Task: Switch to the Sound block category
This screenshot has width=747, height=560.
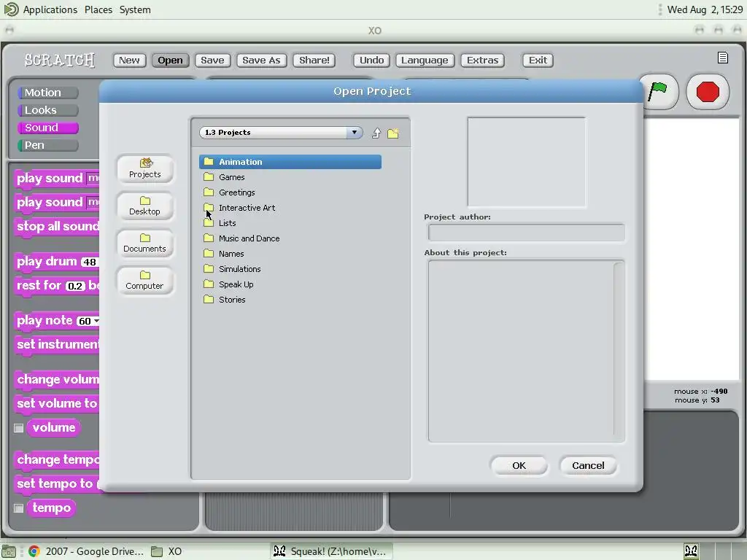Action: point(47,128)
